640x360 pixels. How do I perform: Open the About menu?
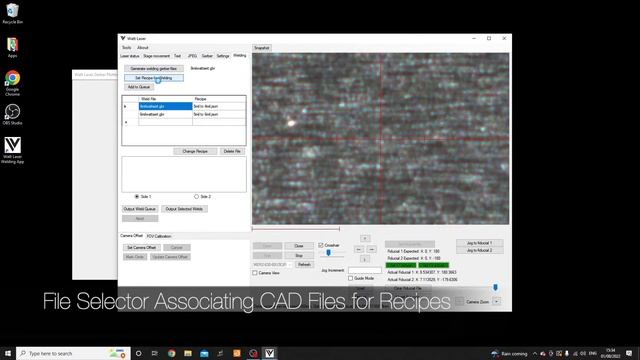pos(142,47)
